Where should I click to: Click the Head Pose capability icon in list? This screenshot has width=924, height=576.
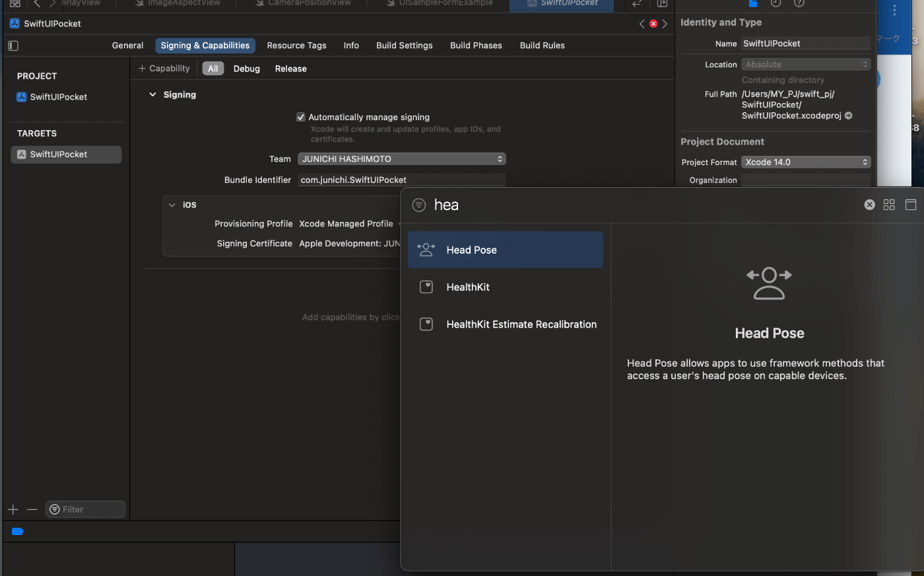click(x=426, y=250)
